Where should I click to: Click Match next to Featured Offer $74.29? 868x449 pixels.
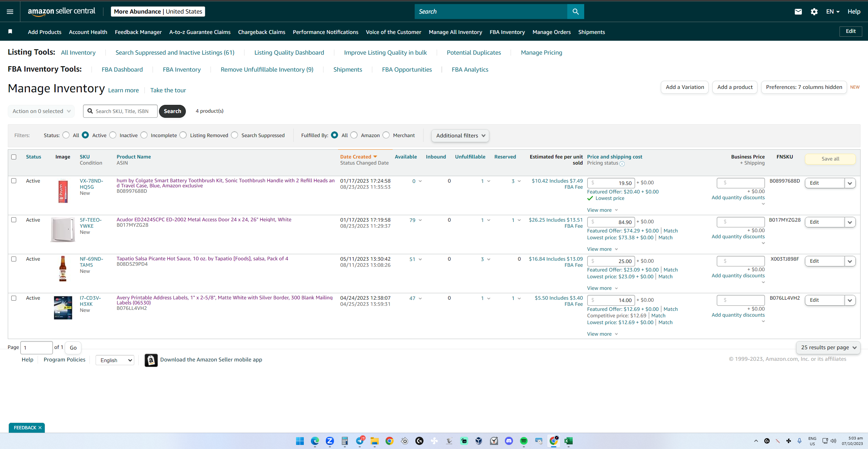click(670, 231)
